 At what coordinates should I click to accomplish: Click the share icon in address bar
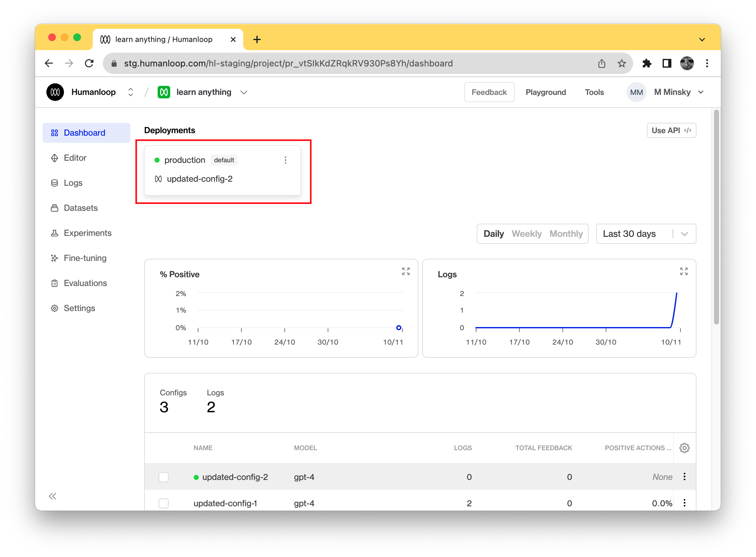click(601, 63)
